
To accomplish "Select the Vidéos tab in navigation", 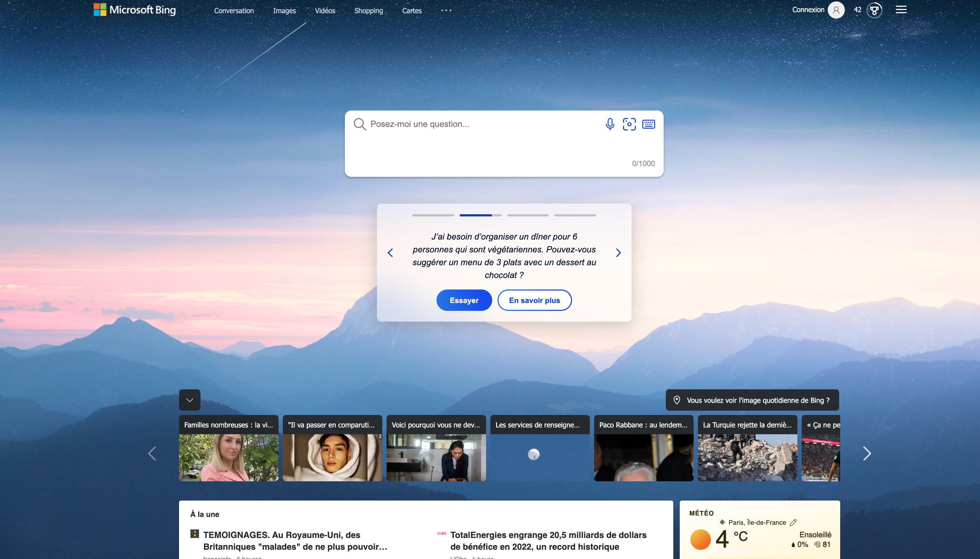I will (x=325, y=10).
